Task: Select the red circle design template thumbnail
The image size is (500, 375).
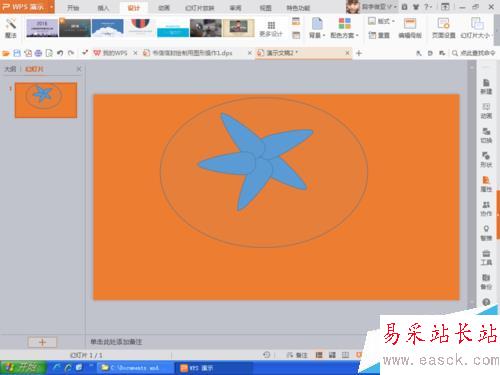Action: [140, 28]
